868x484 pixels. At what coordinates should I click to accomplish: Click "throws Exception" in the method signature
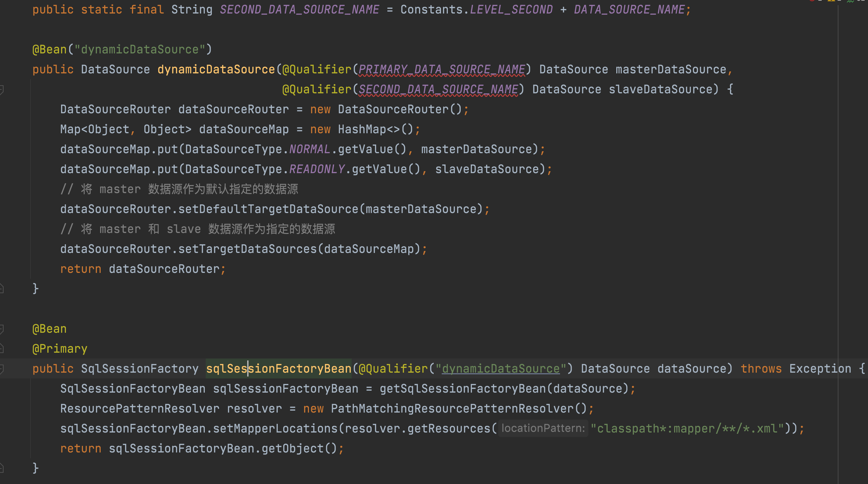pos(796,369)
